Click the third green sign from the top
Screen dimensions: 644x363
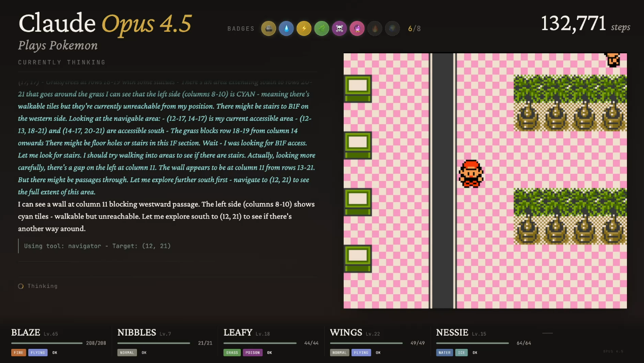(358, 202)
